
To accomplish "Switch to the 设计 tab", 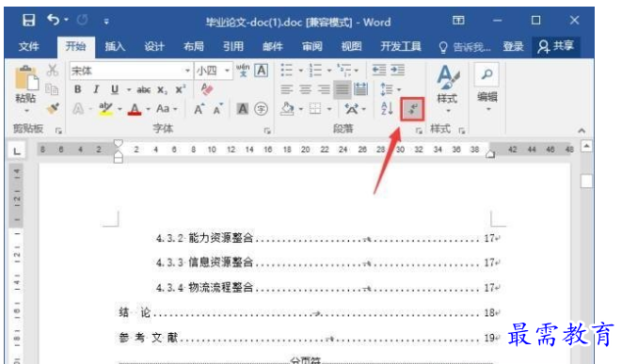I will point(154,47).
